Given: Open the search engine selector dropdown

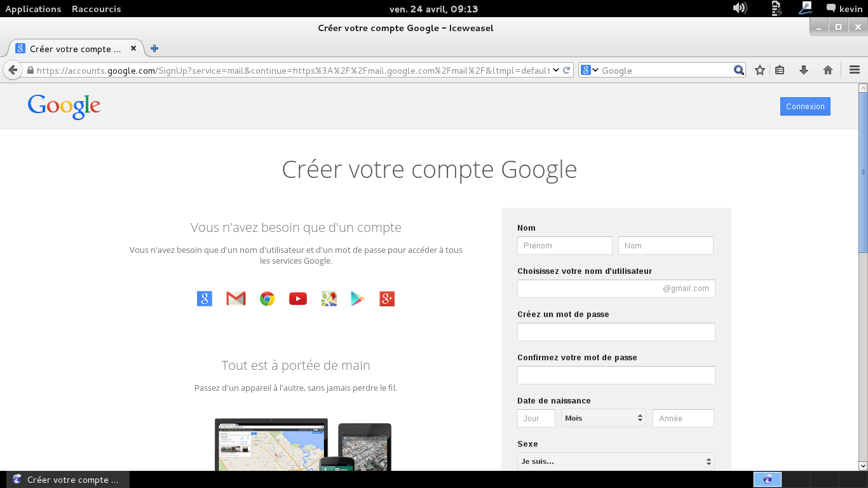Looking at the screenshot, I should (x=590, y=71).
